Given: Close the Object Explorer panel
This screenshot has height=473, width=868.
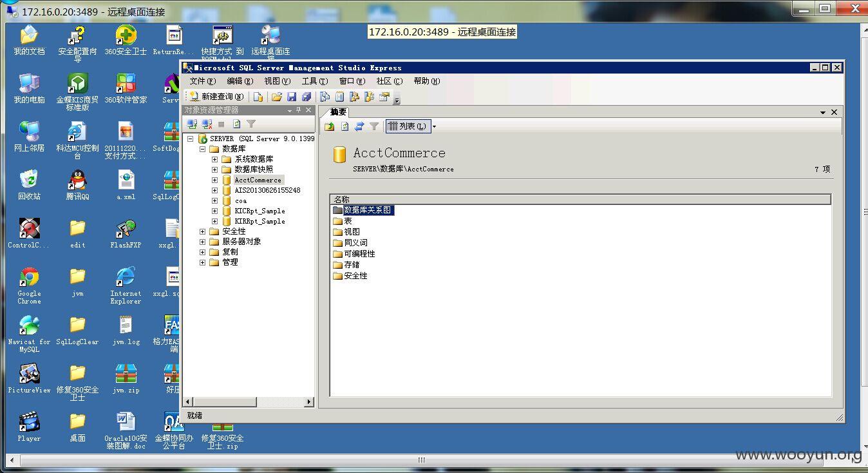Looking at the screenshot, I should pyautogui.click(x=308, y=110).
